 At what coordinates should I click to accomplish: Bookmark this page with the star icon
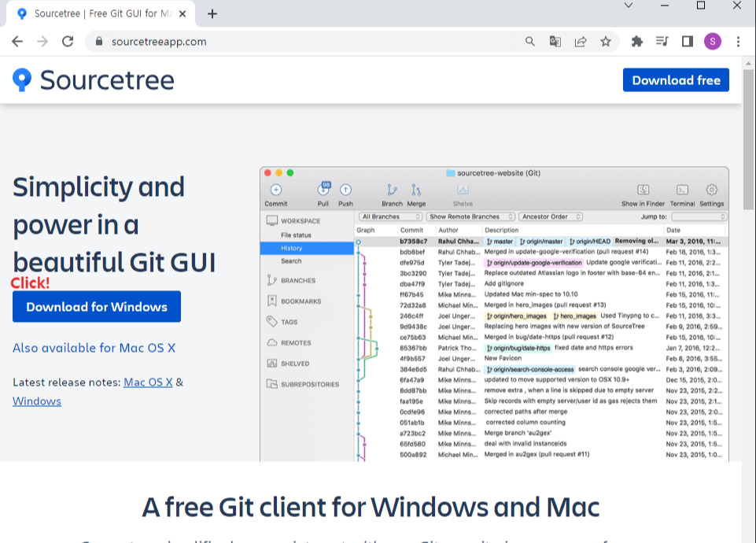pyautogui.click(x=606, y=42)
